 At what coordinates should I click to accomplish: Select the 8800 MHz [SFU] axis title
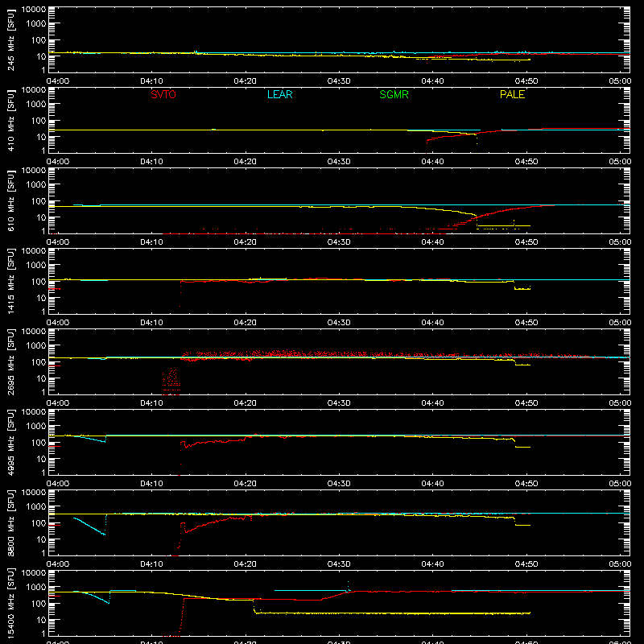[11, 522]
